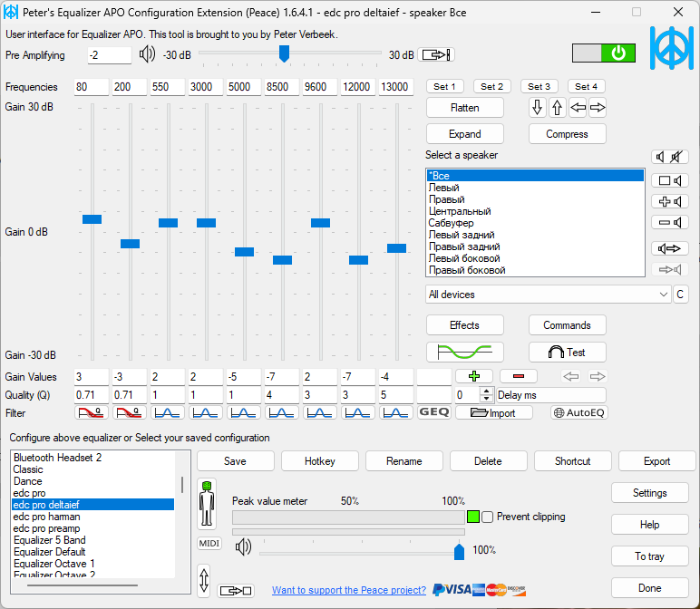
Task: Import a filter file with Import button
Action: [494, 412]
